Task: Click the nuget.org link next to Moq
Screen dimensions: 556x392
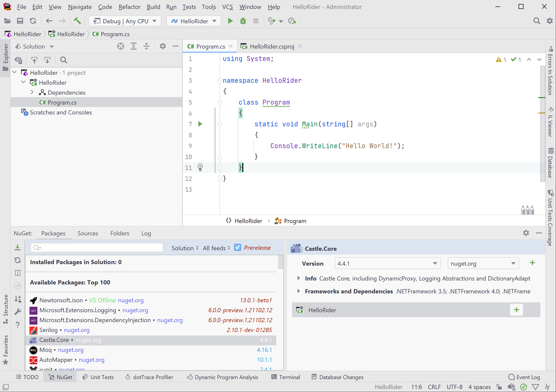Action: [71, 350]
